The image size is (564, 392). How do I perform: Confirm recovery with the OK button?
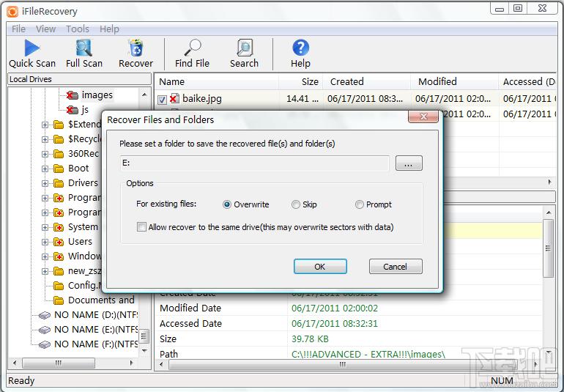tap(320, 267)
